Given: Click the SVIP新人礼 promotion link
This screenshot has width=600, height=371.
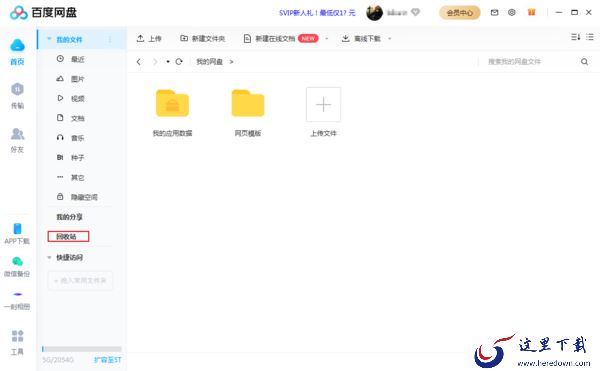Looking at the screenshot, I should pyautogui.click(x=317, y=13).
